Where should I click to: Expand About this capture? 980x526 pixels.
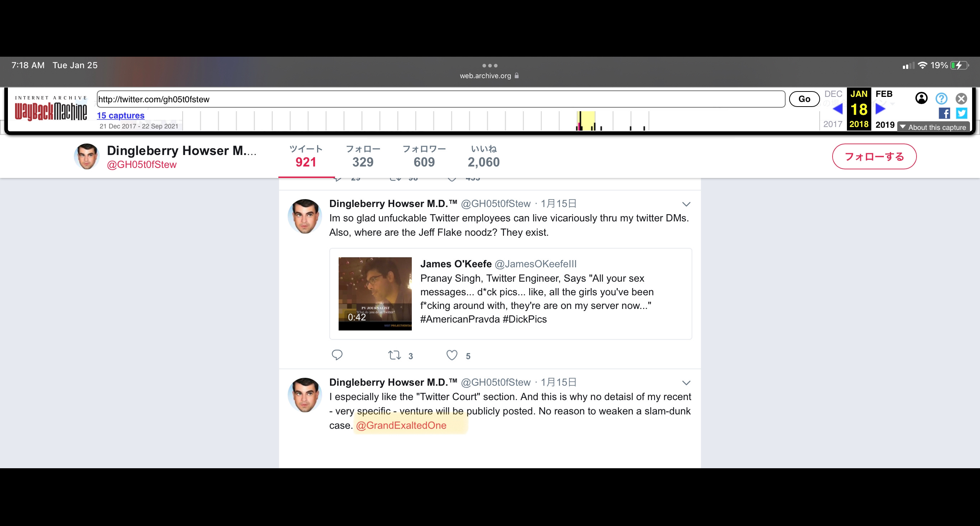[x=933, y=127]
